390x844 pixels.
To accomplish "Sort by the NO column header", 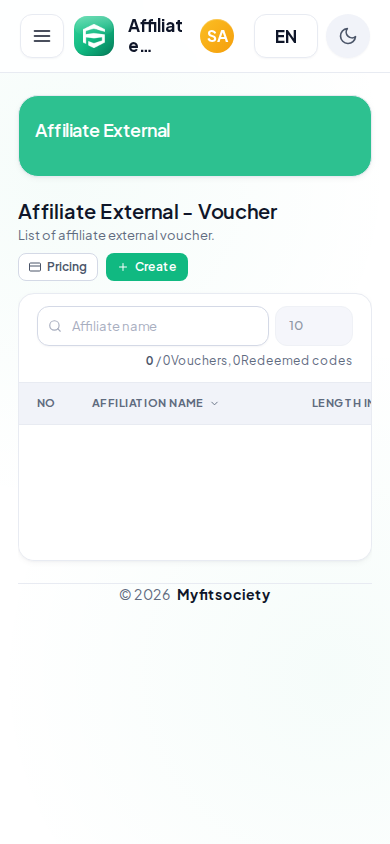I will pos(46,403).
